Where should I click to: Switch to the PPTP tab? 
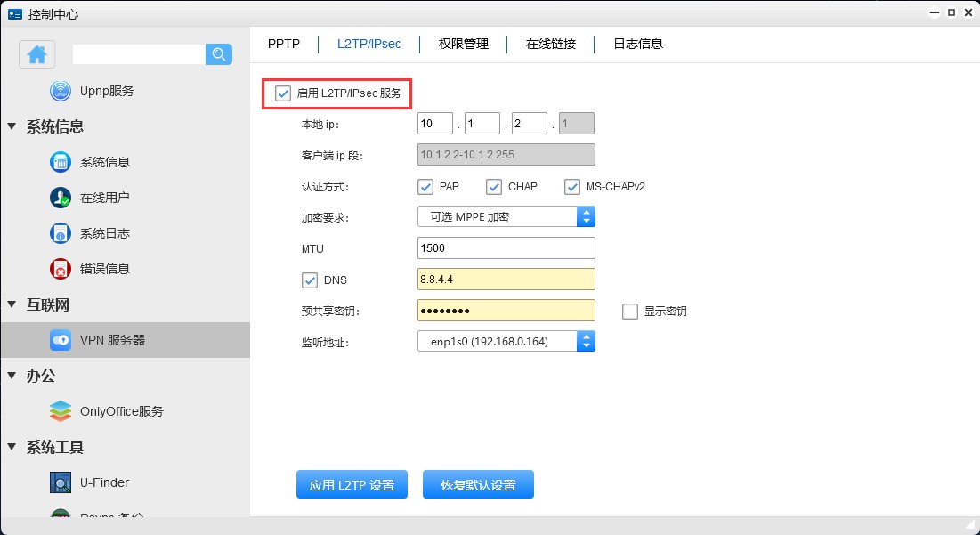[283, 43]
